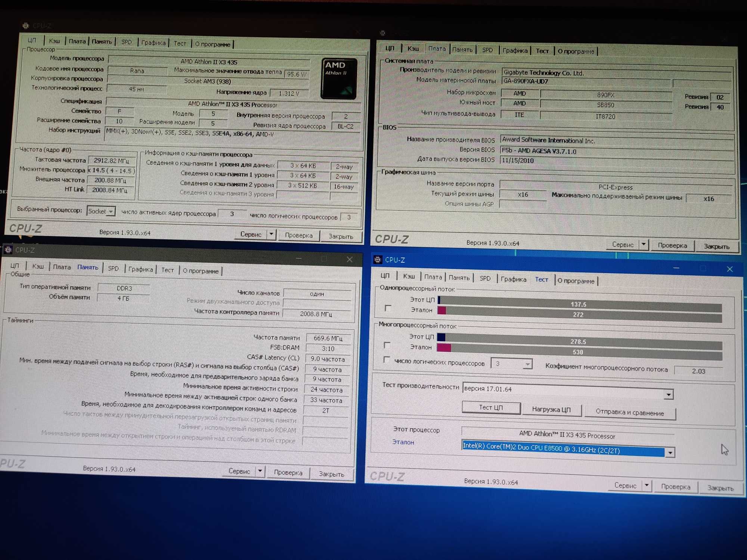Click the Тест ЦП button

[x=491, y=407]
